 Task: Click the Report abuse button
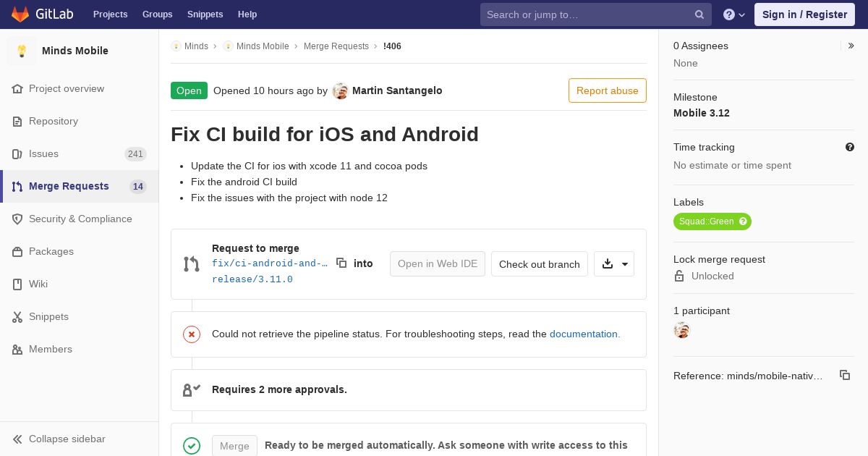(x=608, y=90)
